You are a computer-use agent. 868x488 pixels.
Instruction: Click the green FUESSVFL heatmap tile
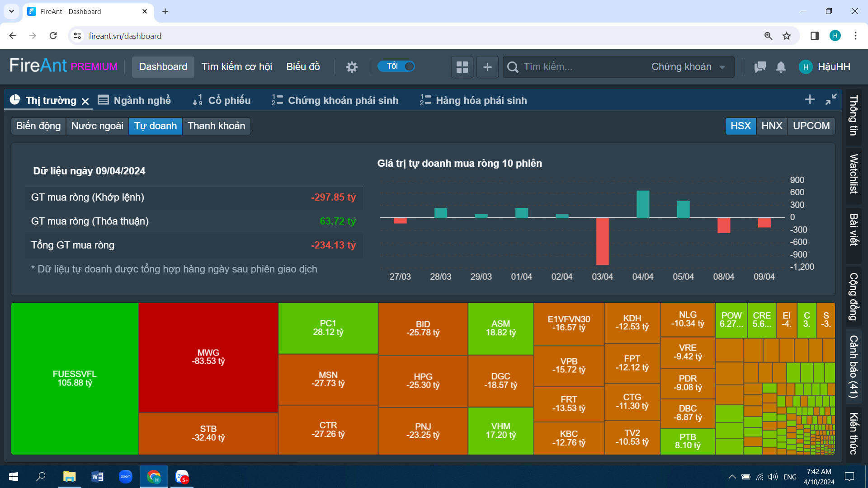[x=75, y=378]
